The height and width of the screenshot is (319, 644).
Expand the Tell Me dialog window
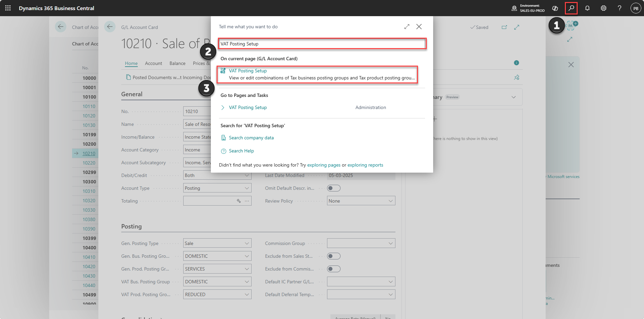pyautogui.click(x=407, y=27)
